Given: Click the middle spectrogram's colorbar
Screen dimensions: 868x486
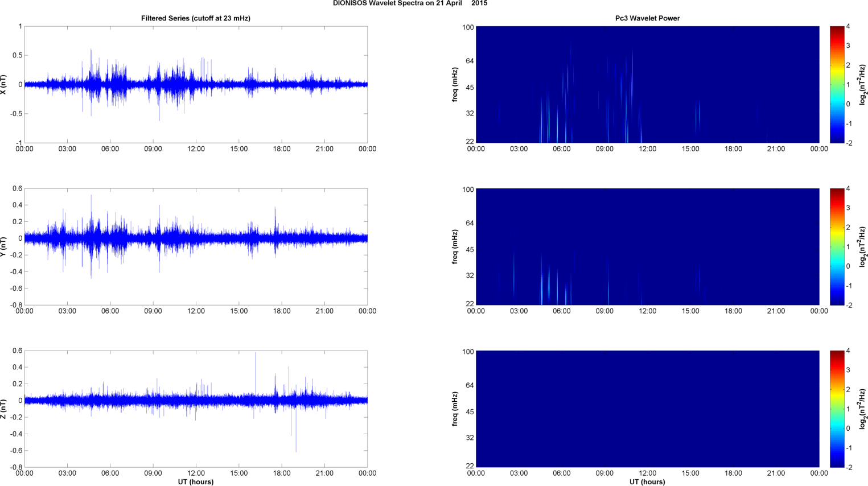Looking at the screenshot, I should (837, 246).
